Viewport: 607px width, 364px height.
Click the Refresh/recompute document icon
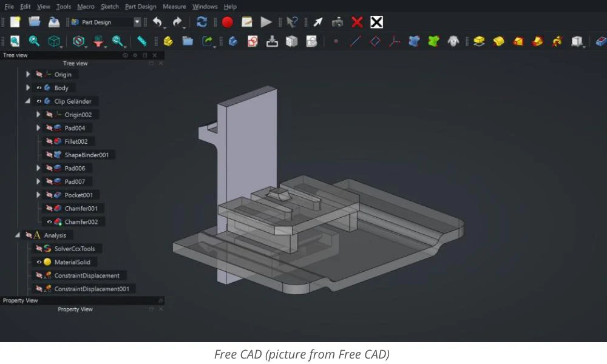point(201,22)
